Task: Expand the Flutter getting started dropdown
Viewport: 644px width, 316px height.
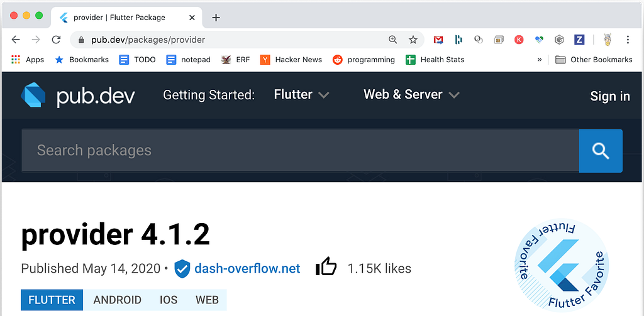Action: [x=301, y=95]
